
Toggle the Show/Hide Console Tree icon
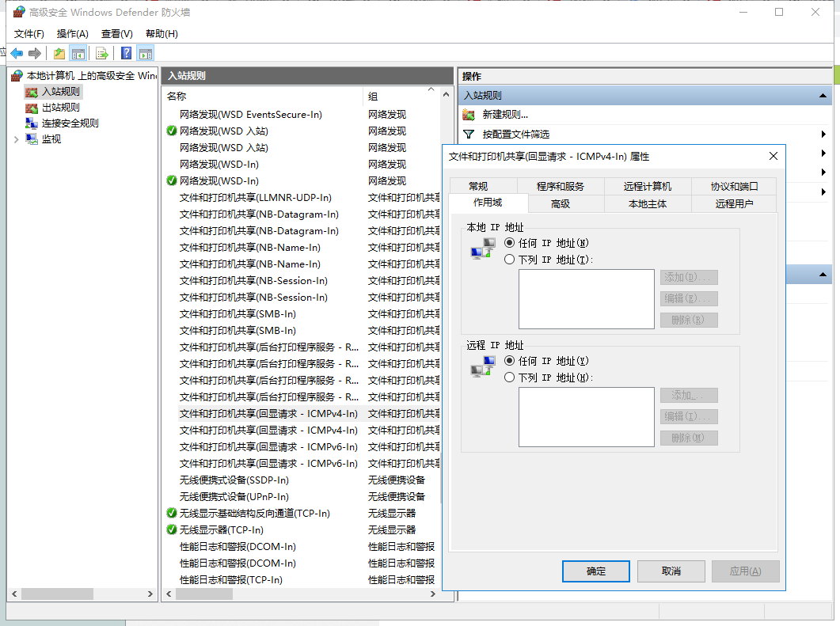[78, 54]
